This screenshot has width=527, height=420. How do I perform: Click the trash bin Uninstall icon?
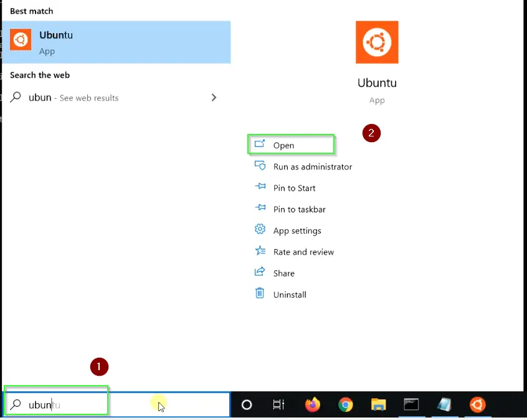click(260, 293)
